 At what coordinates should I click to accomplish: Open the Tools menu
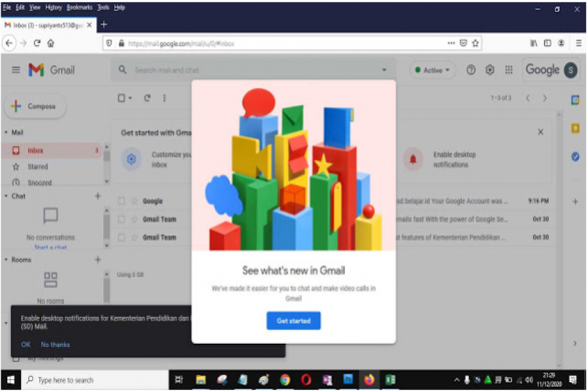[103, 7]
